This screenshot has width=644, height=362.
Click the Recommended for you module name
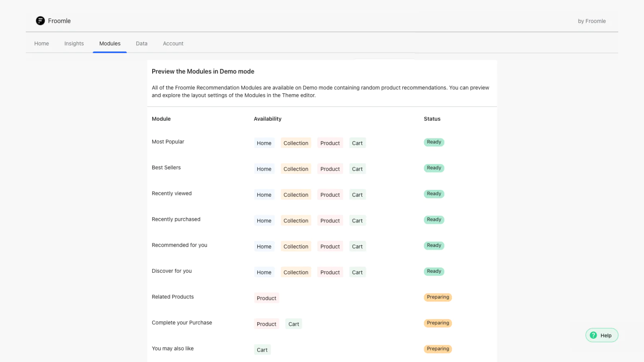point(180,245)
